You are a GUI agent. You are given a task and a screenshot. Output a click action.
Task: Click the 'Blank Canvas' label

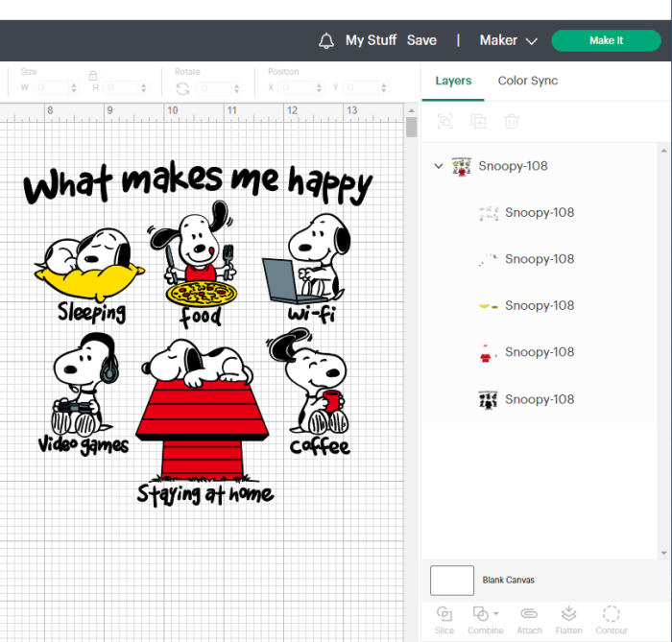point(508,580)
